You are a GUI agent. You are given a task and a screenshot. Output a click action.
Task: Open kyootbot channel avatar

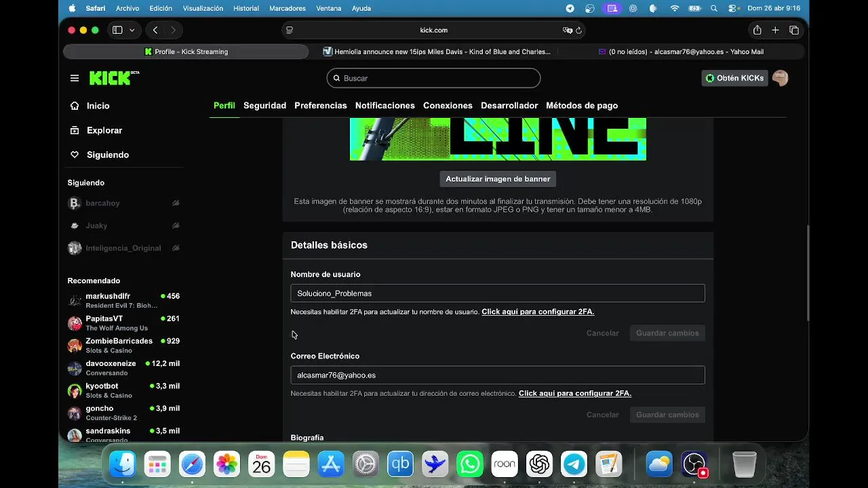75,390
